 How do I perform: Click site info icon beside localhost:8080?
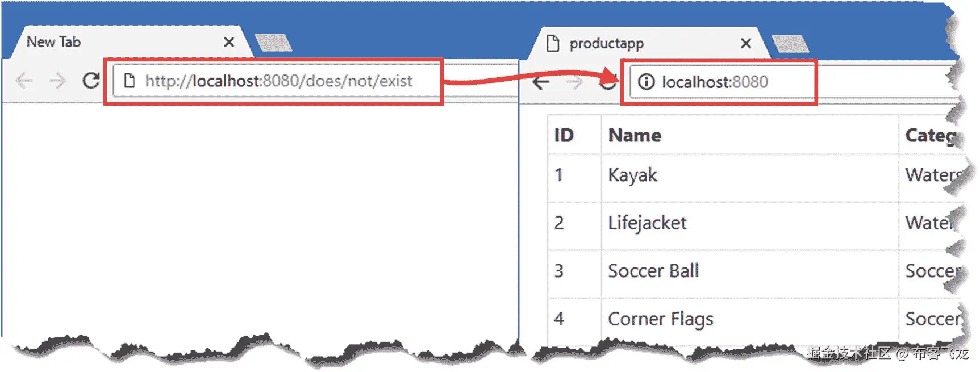[646, 82]
